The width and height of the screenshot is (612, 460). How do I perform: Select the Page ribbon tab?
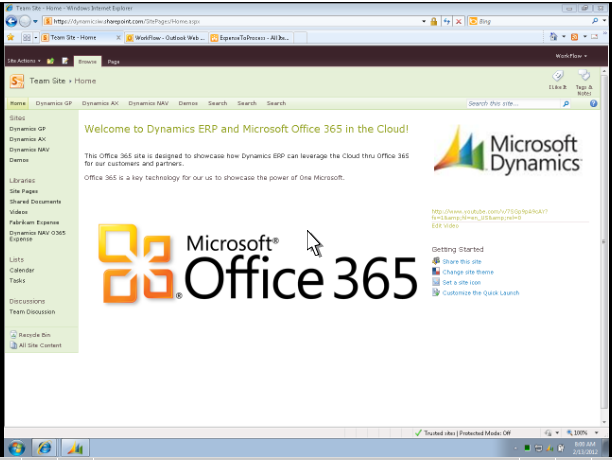[x=114, y=62]
